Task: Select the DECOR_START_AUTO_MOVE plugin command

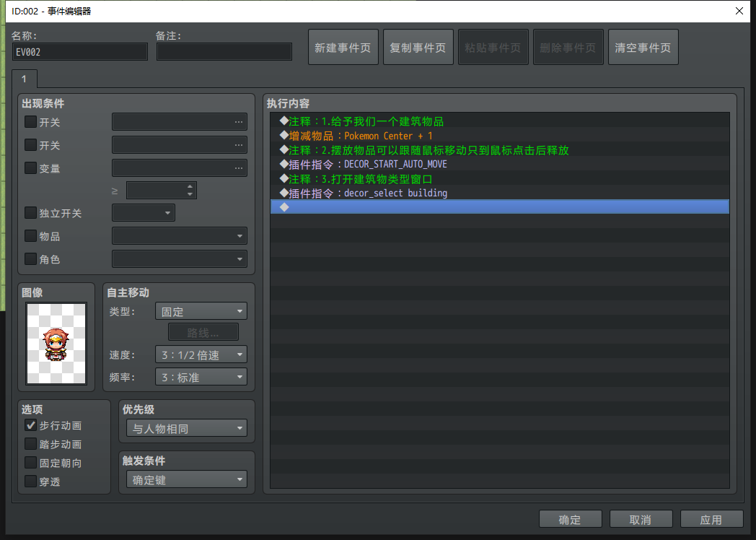Action: [x=499, y=164]
